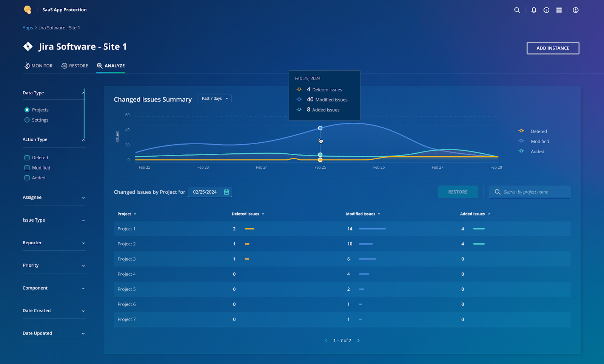Open the Past 7 days dropdown
Screen dimensions: 604x364
[214, 99]
